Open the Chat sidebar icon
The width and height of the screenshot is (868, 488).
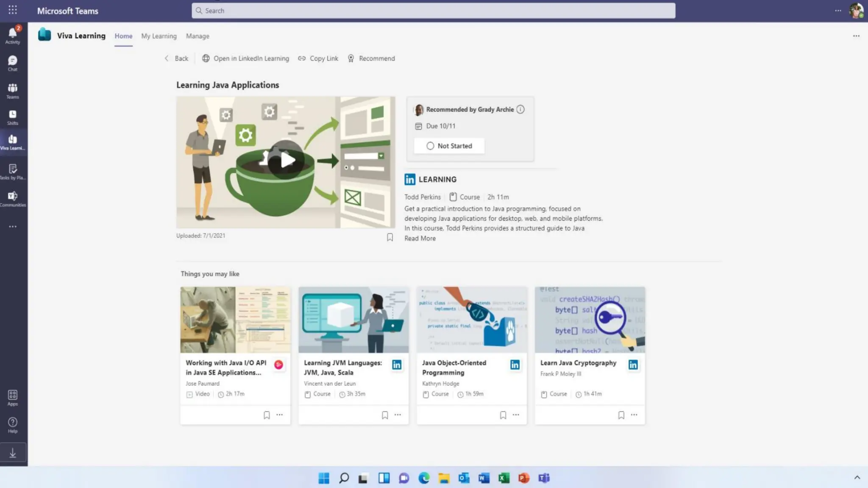click(13, 62)
